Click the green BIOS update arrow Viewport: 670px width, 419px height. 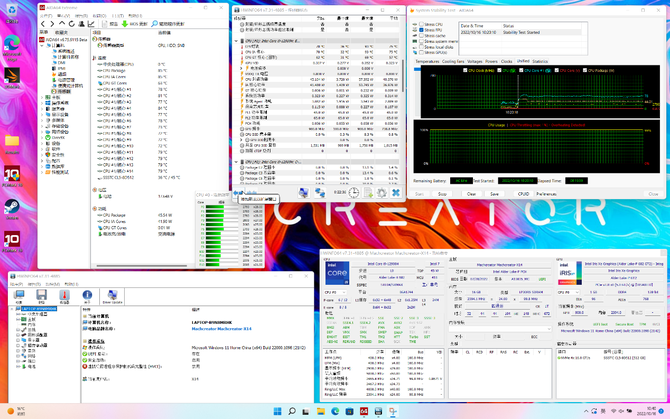pos(125,24)
